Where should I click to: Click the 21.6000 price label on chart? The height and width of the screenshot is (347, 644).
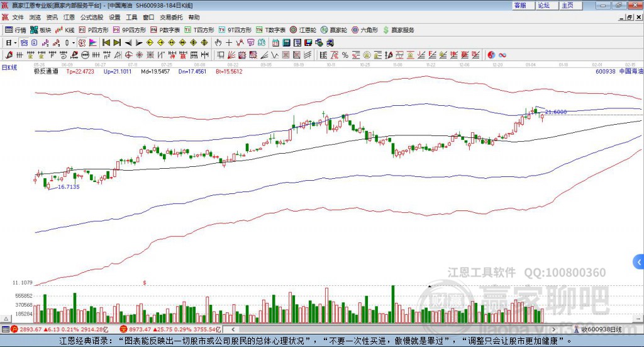coord(556,111)
